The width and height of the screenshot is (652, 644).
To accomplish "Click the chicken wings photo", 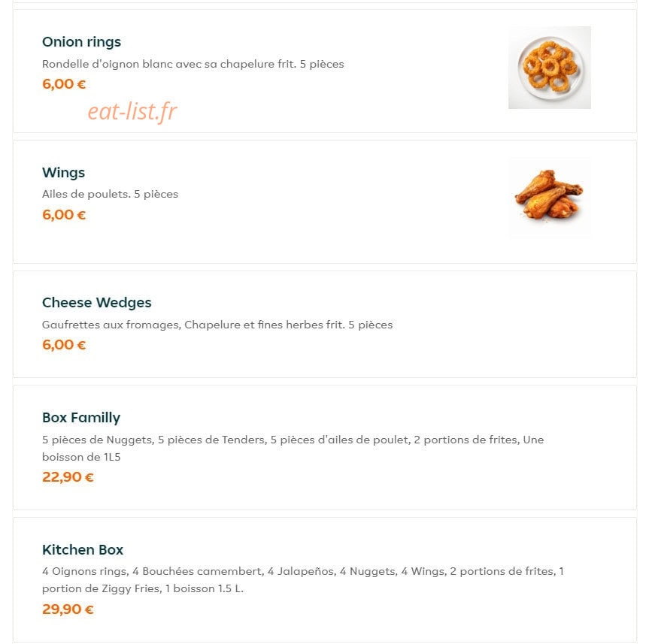I will point(549,198).
